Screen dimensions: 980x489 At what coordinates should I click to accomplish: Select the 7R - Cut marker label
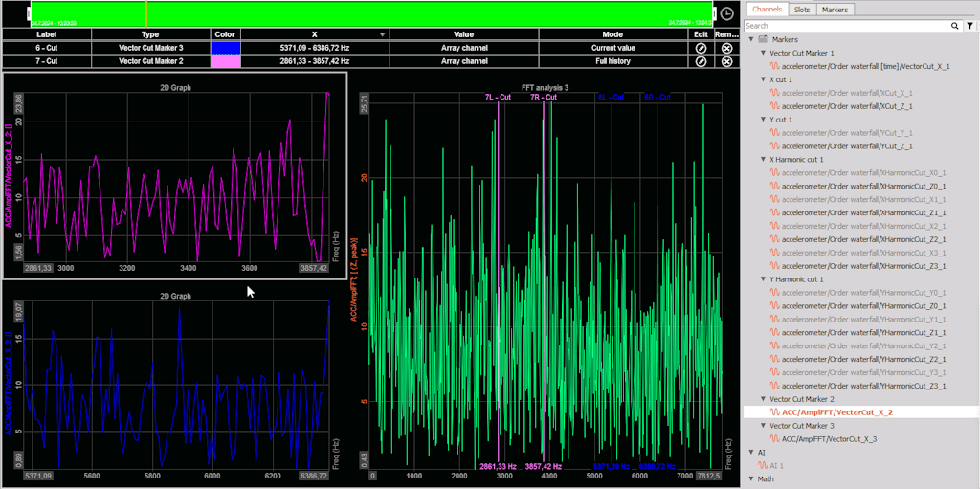coord(544,98)
